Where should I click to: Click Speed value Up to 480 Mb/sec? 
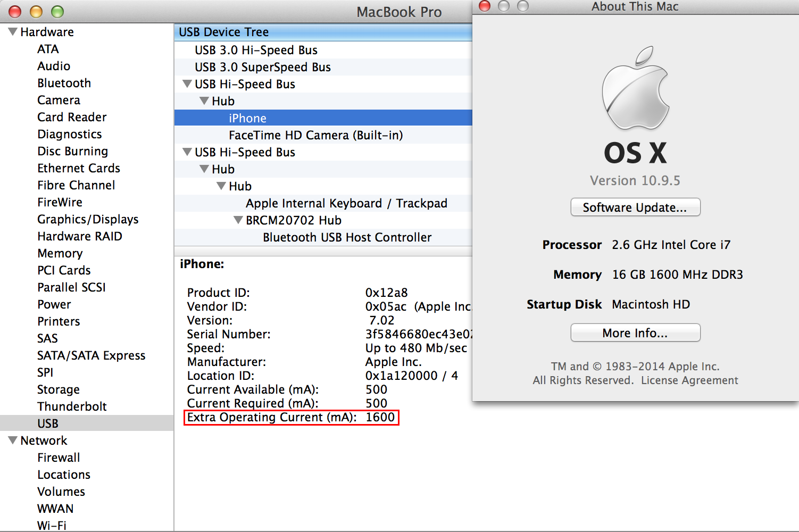416,348
